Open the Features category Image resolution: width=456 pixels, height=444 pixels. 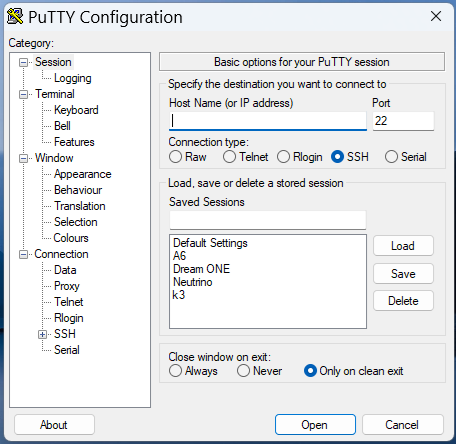coord(74,142)
